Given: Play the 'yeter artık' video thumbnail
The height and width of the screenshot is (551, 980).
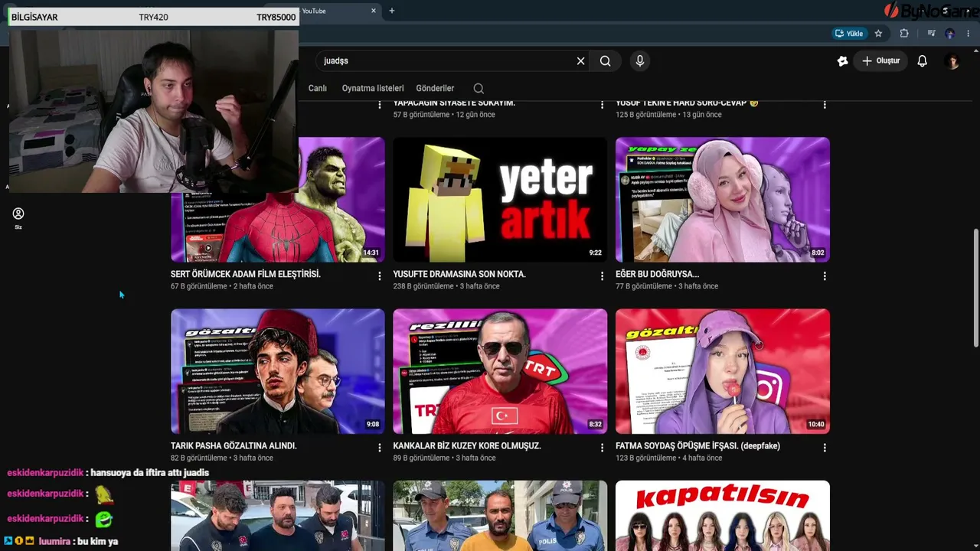Looking at the screenshot, I should coord(500,200).
